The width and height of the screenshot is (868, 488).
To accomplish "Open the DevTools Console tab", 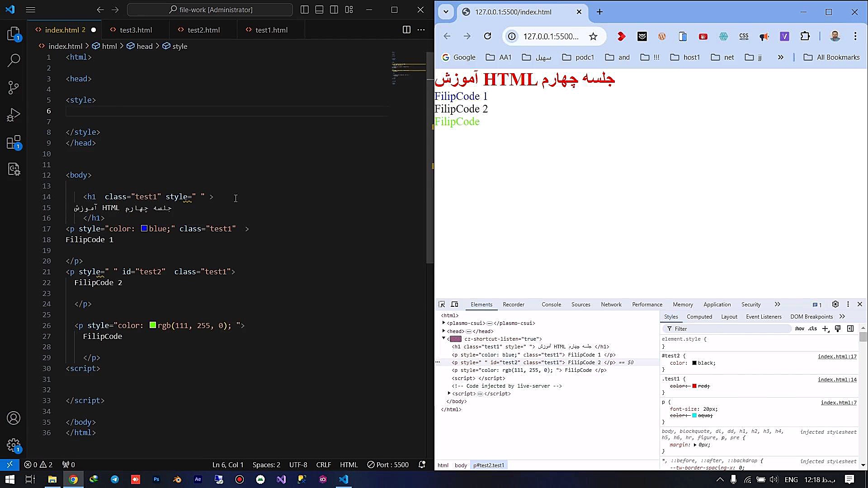I will tap(551, 305).
